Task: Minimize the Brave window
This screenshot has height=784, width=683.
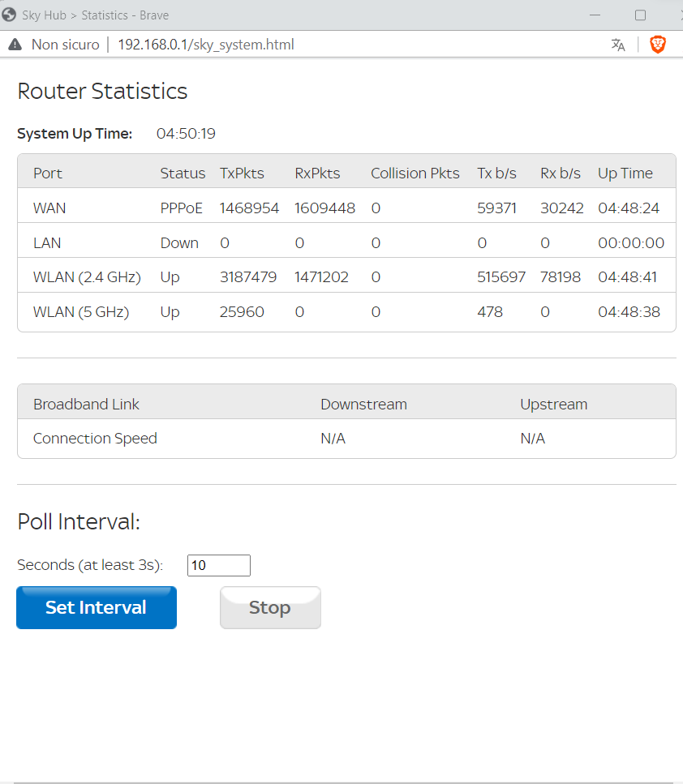Action: coord(595,15)
